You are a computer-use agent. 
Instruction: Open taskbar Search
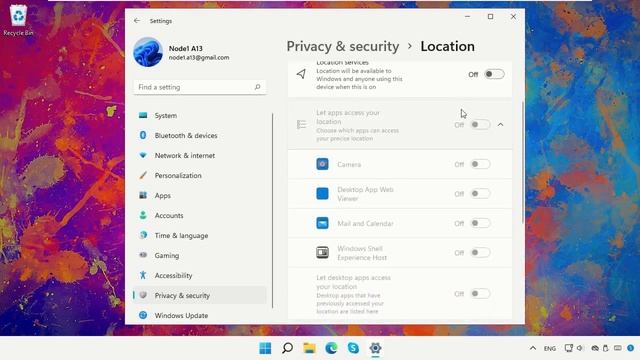pyautogui.click(x=287, y=348)
